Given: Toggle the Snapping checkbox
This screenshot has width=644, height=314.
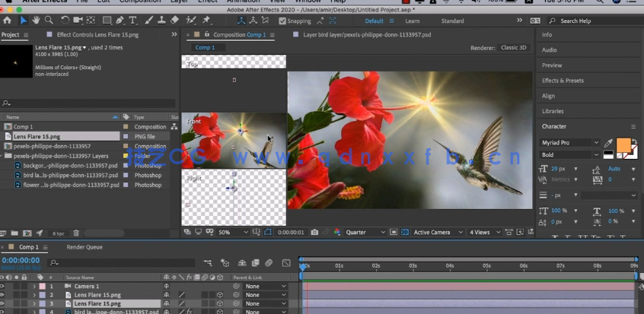Looking at the screenshot, I should coord(282,21).
